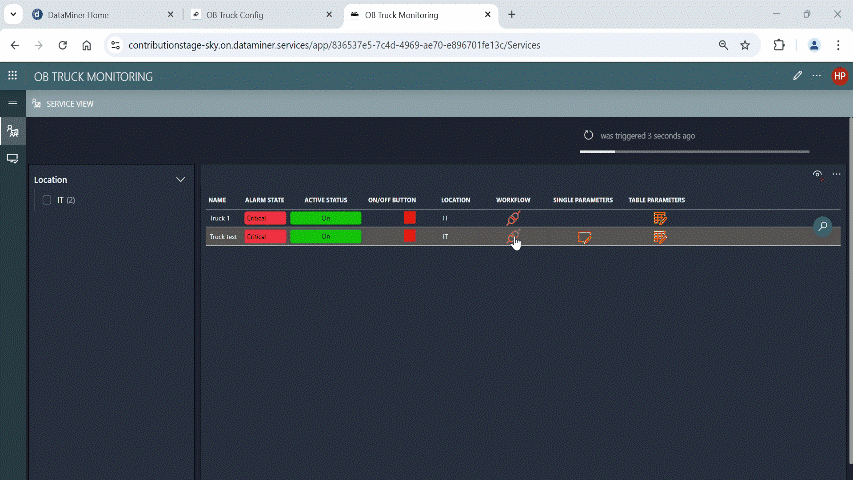The height and width of the screenshot is (480, 853).
Task: Close the DataMiner Home tab
Action: pos(170,15)
